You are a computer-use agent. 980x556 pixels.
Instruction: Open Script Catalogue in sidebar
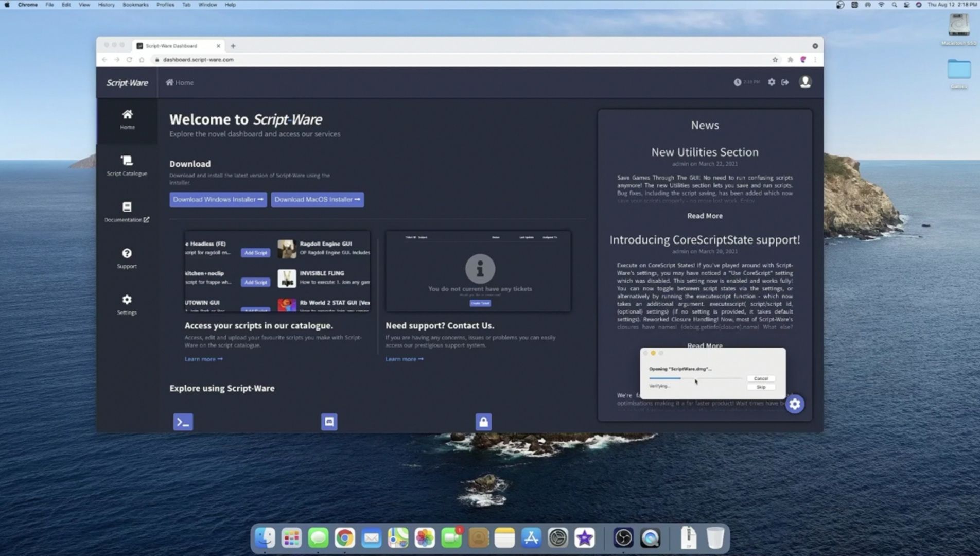click(x=127, y=166)
